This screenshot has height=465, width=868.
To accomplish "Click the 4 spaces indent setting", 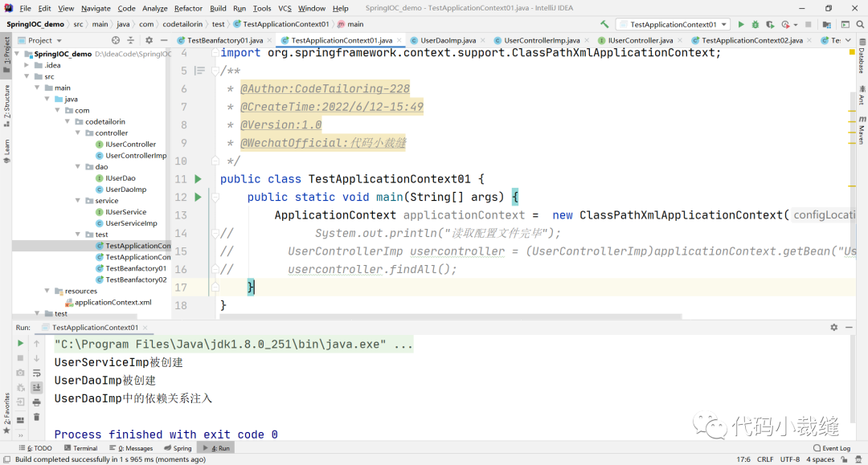I will point(820,459).
